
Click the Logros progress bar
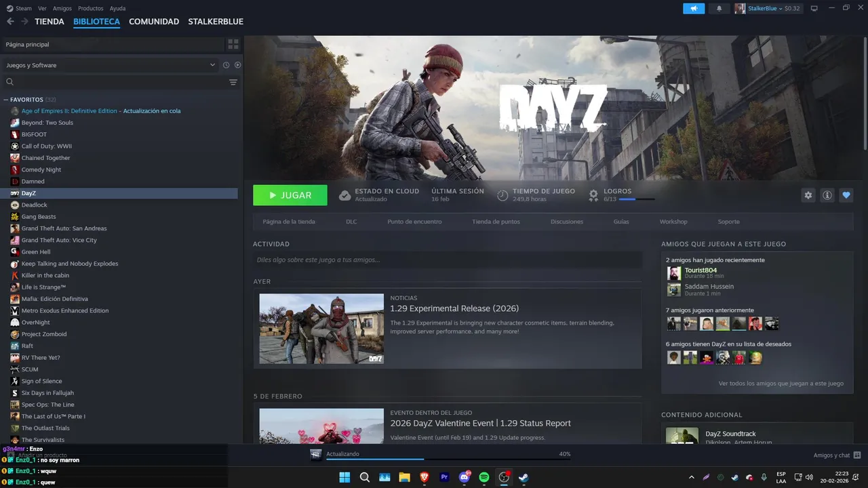click(x=637, y=199)
